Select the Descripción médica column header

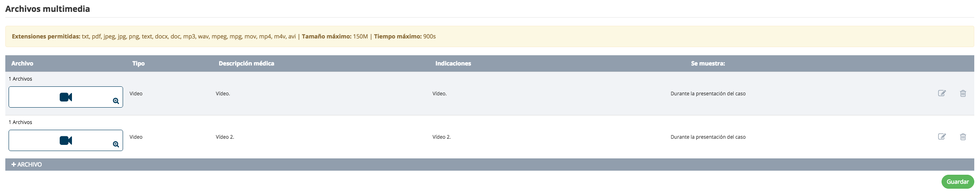pyautogui.click(x=247, y=63)
